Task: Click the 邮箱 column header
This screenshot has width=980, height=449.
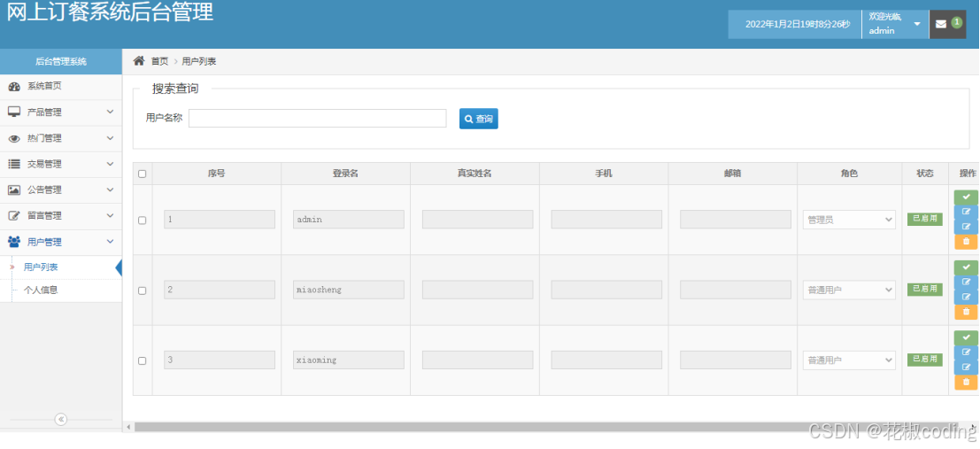Action: [732, 174]
